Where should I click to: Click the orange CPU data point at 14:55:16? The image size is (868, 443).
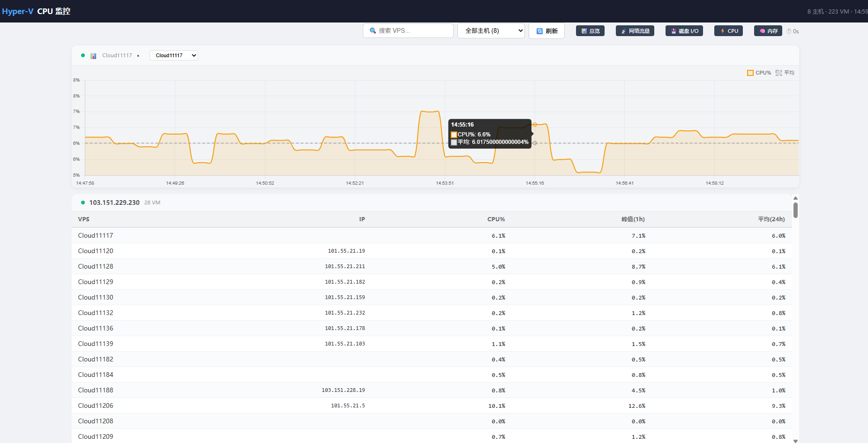click(x=535, y=125)
